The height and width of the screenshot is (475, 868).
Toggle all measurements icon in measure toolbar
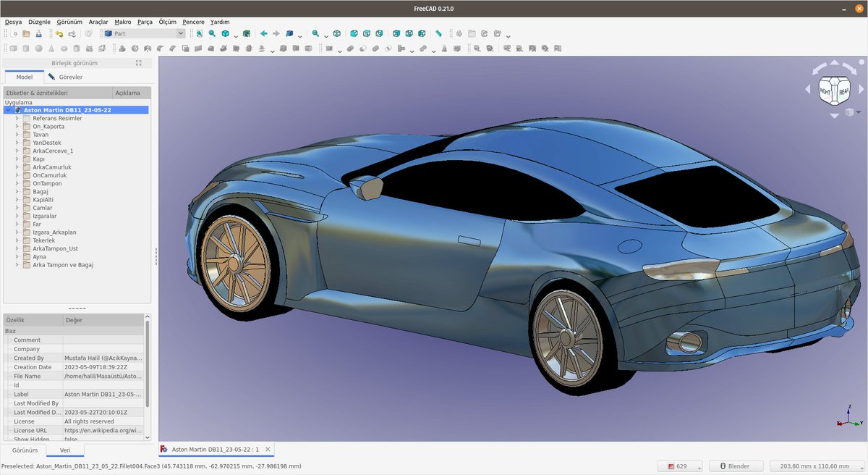(x=532, y=49)
